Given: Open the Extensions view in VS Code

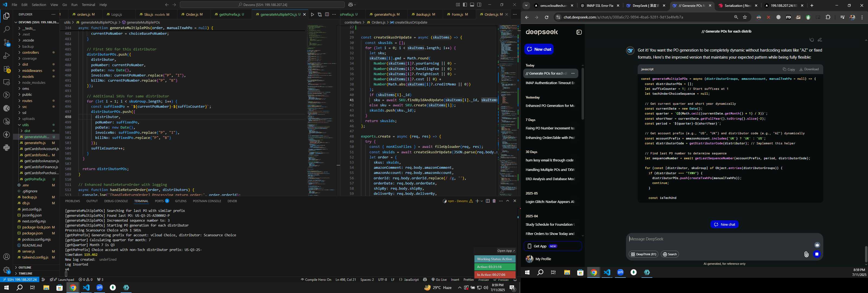Looking at the screenshot, I should (7, 69).
